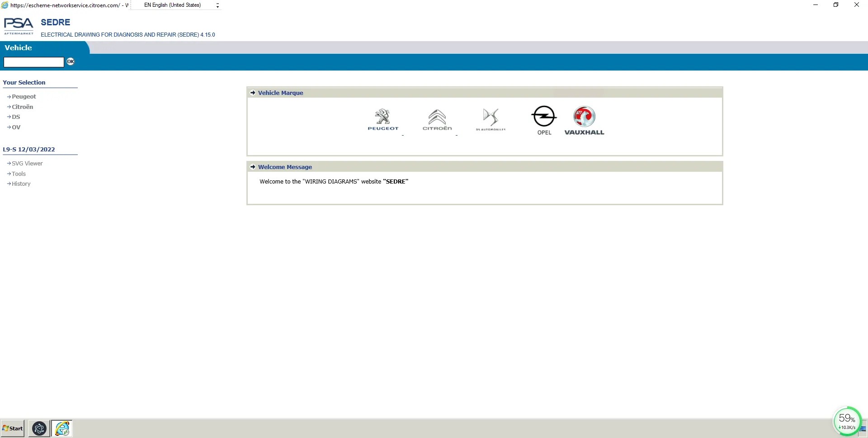Open the History link

coord(21,184)
